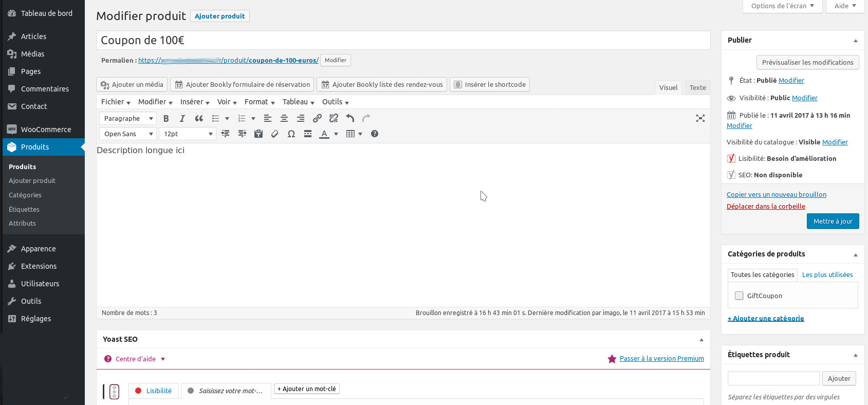Collapse the Publier panel
The image size is (868, 405).
click(x=855, y=41)
